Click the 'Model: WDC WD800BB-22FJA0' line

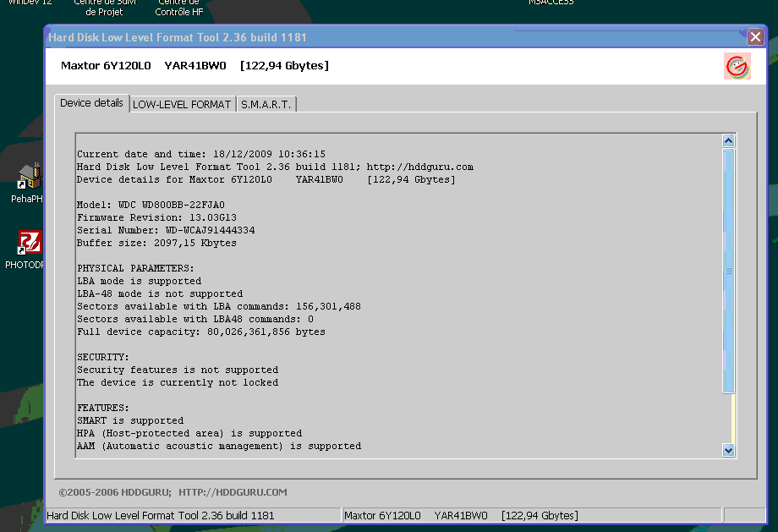151,205
